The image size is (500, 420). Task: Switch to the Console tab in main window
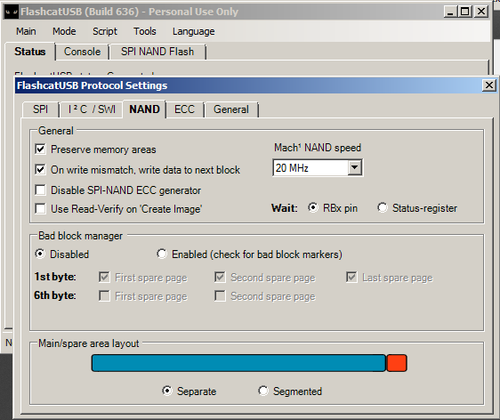tap(82, 52)
